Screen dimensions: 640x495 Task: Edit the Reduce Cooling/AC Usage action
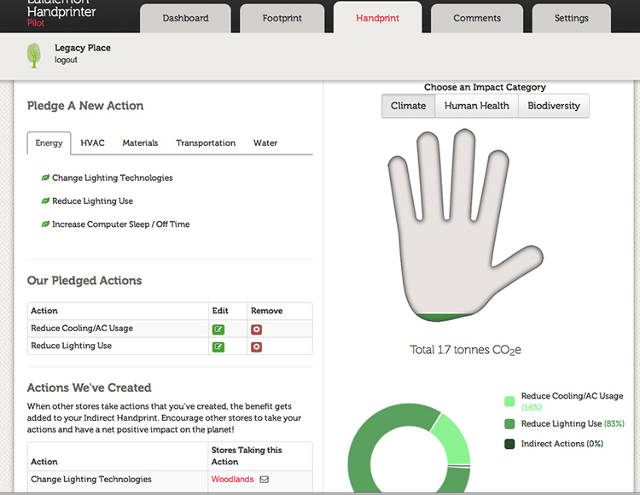click(218, 329)
